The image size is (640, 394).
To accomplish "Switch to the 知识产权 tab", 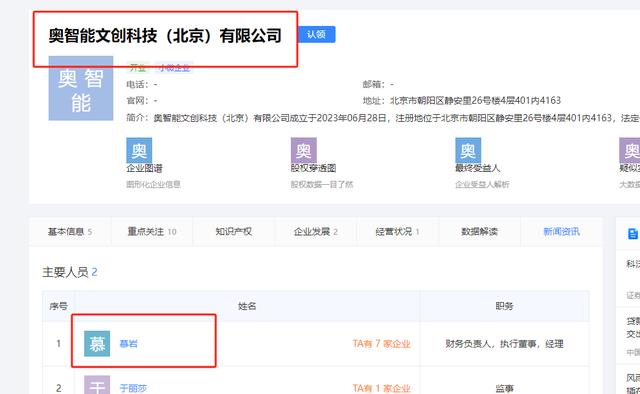I will pyautogui.click(x=233, y=232).
